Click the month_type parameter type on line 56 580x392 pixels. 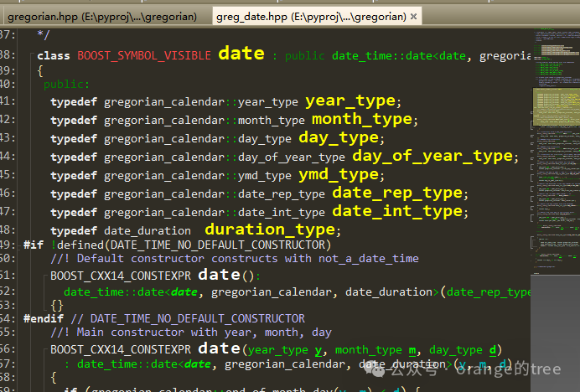point(369,350)
